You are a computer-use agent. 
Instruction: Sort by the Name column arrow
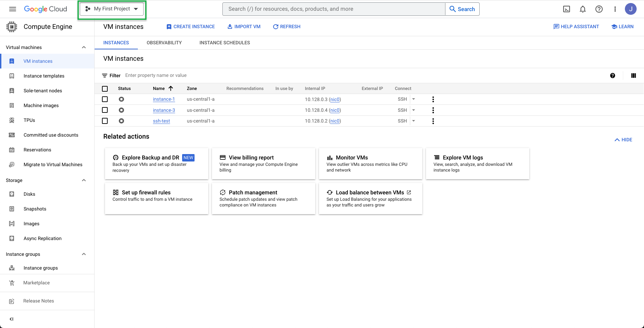(171, 88)
